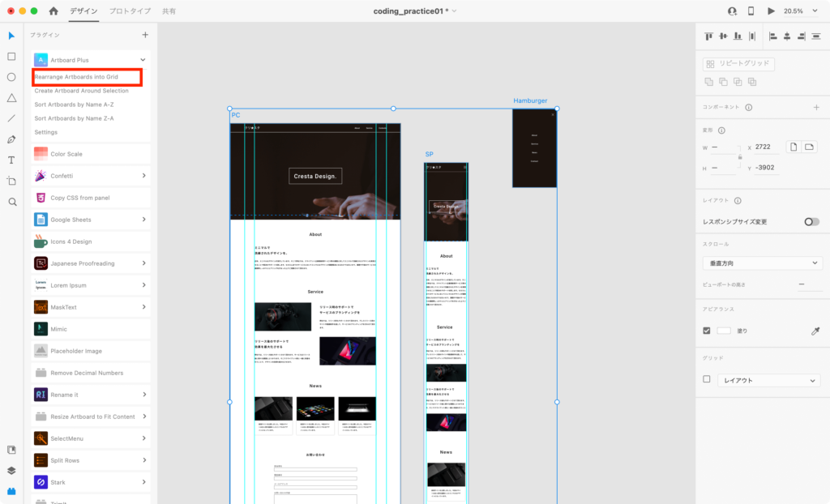Select the Pen tool
Image resolution: width=830 pixels, height=504 pixels.
pyautogui.click(x=11, y=139)
